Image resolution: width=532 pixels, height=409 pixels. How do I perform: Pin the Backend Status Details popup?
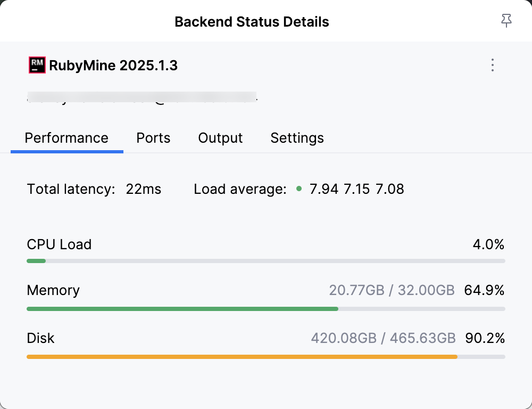(506, 20)
